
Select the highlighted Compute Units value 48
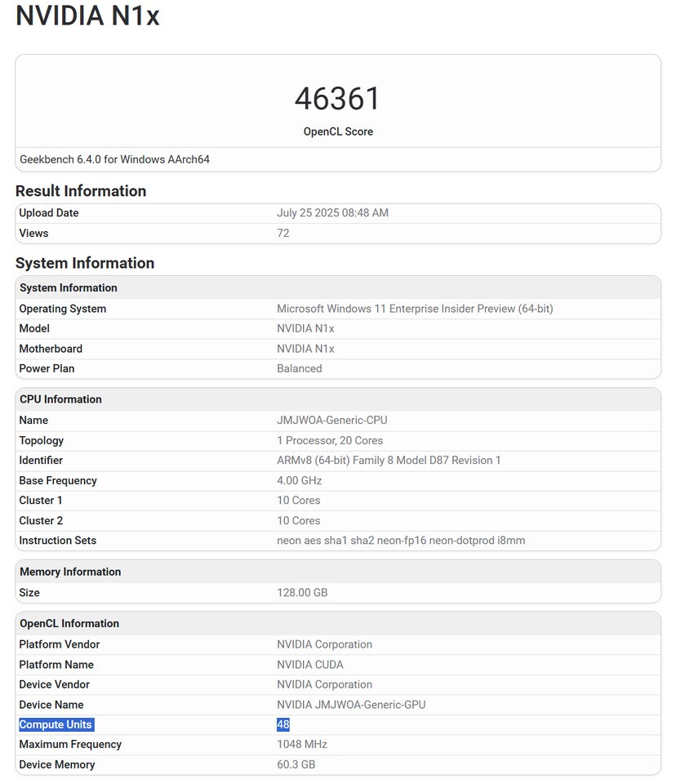[x=282, y=724]
